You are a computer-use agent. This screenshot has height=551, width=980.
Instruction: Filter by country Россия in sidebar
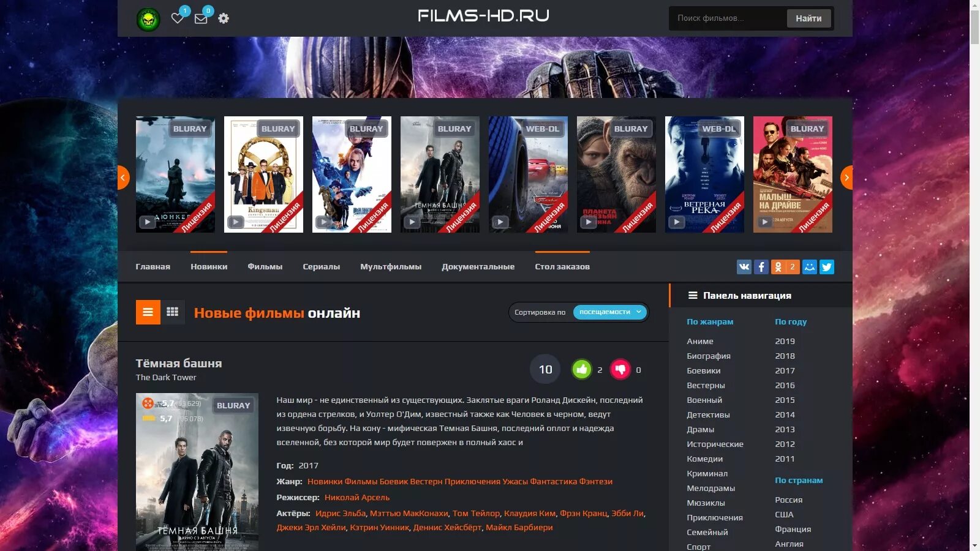[789, 500]
